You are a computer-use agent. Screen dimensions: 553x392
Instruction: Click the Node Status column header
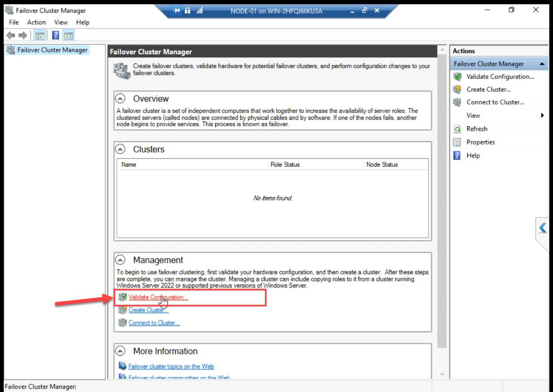(395, 164)
